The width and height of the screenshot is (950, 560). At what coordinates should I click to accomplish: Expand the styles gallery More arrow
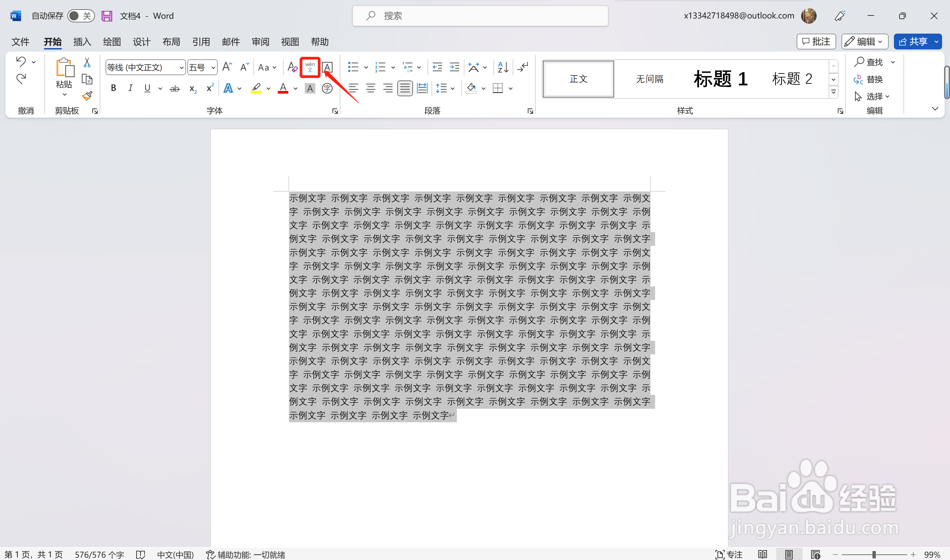click(x=833, y=92)
